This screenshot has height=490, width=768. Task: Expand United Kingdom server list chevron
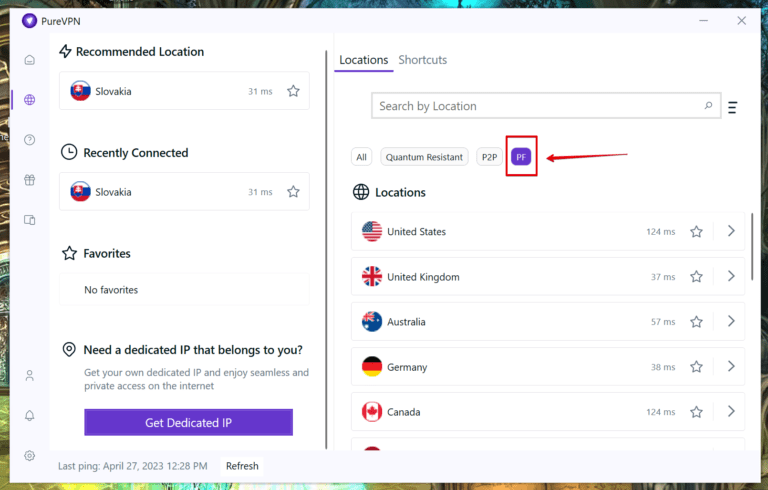(731, 276)
